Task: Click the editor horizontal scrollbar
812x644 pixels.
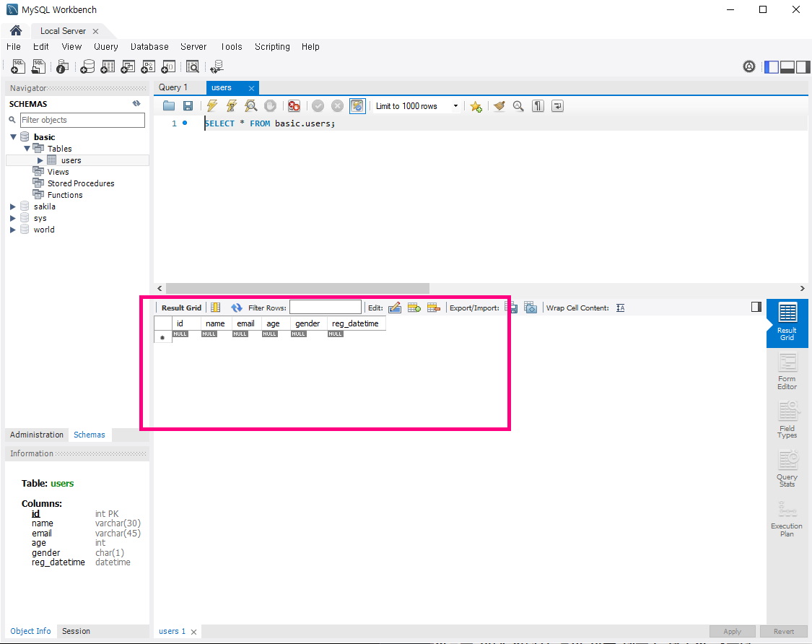Action: (x=297, y=288)
